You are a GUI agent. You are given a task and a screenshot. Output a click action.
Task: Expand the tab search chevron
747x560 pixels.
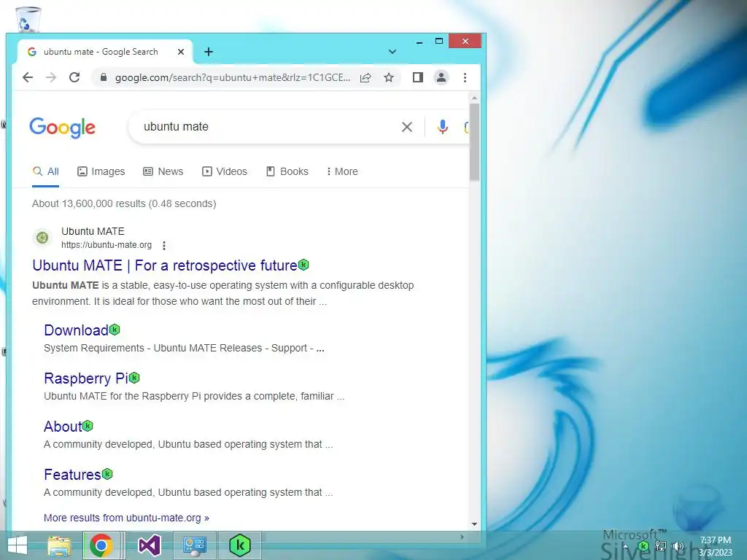392,52
